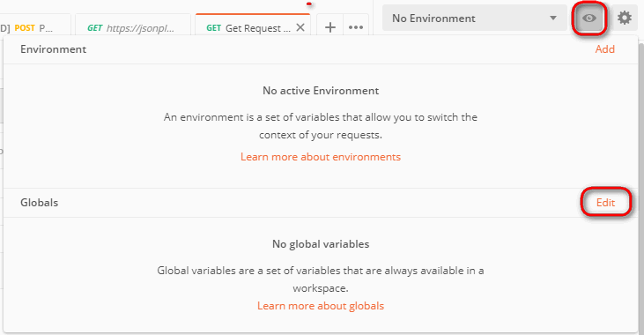Select the No Environment combo box

tap(474, 19)
